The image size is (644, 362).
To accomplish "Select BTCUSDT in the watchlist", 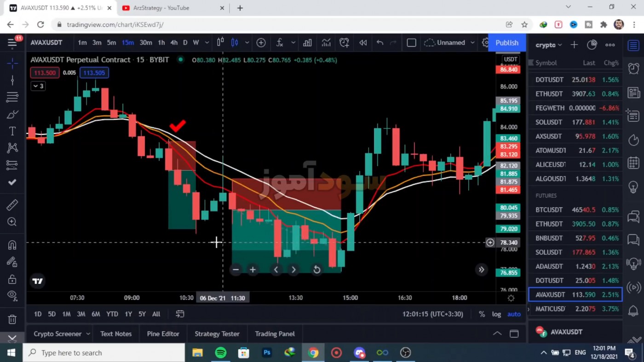I will [x=575, y=210].
